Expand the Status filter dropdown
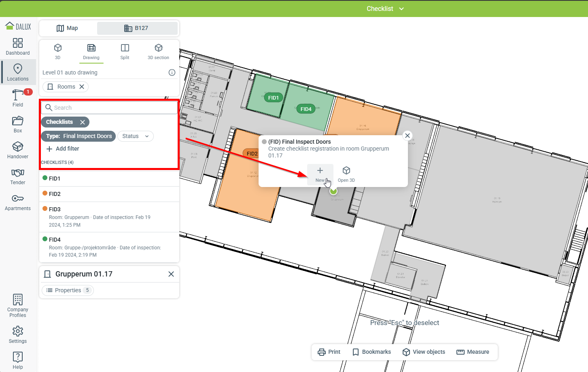The image size is (588, 372). (136, 136)
